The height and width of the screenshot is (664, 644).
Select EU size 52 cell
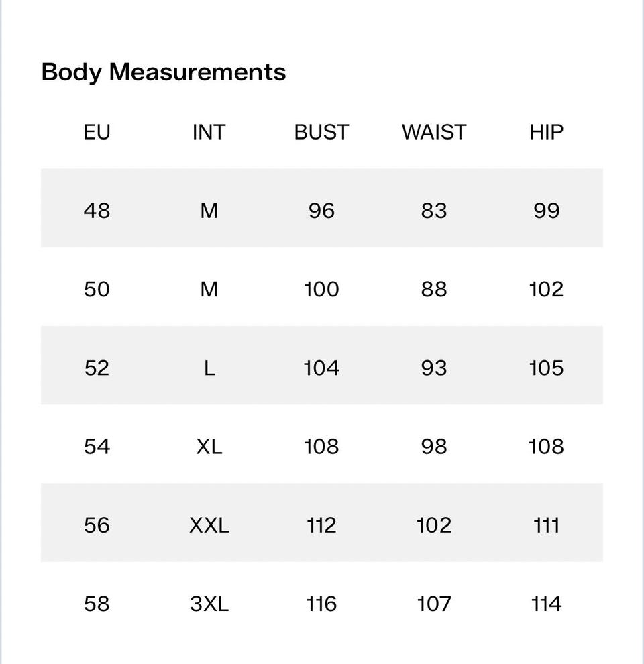97,368
